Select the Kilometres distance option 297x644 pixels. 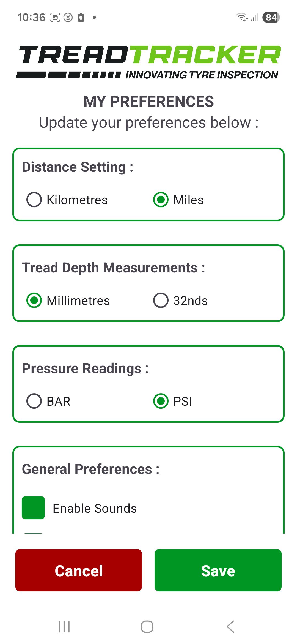coord(34,200)
